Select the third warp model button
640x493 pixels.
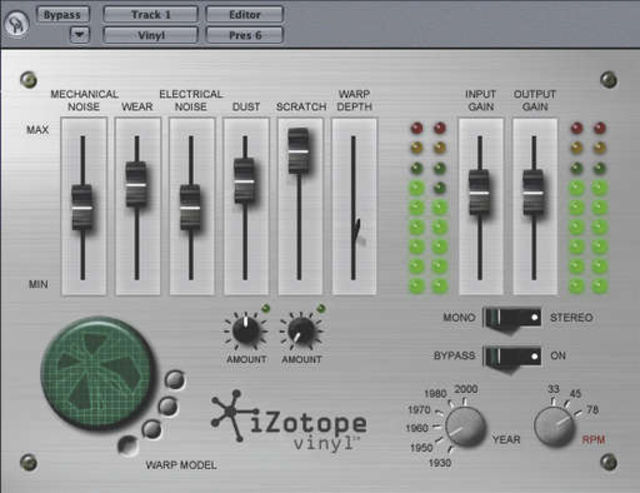[152, 429]
